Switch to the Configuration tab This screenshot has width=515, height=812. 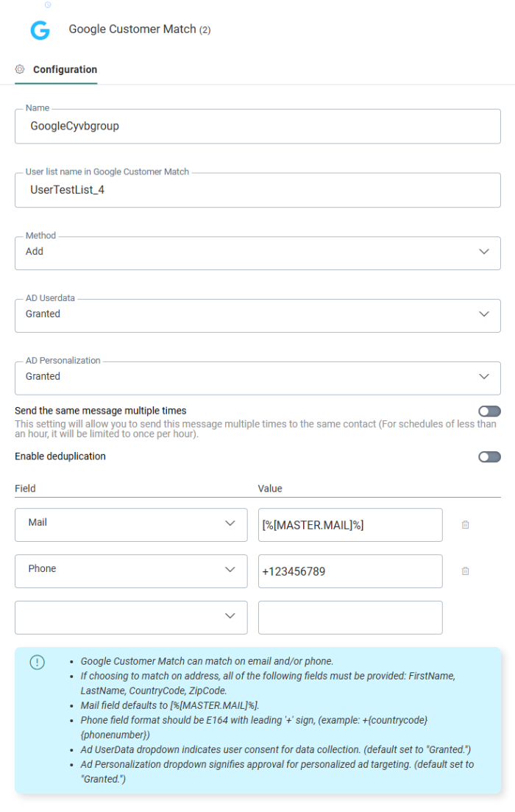click(65, 70)
